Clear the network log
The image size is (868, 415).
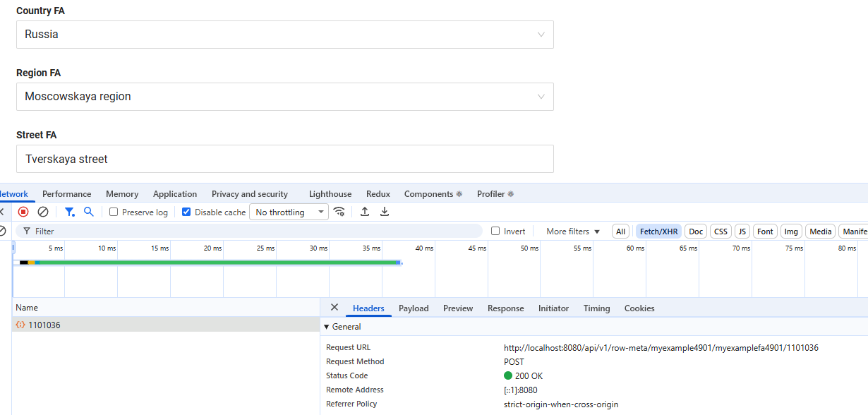click(43, 212)
